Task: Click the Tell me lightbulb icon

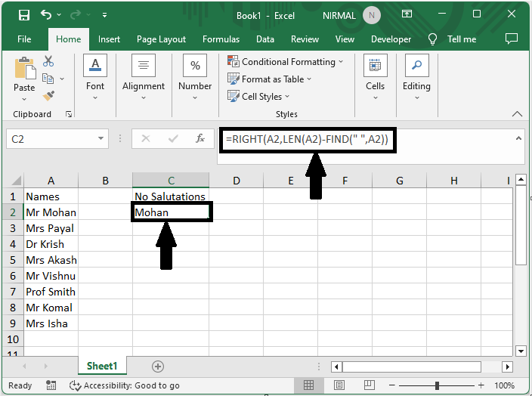Action: [x=433, y=39]
